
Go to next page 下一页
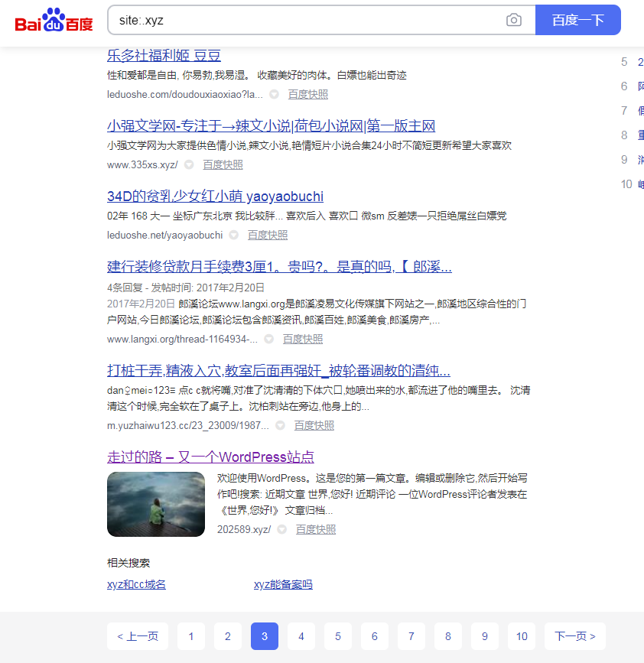(575, 636)
